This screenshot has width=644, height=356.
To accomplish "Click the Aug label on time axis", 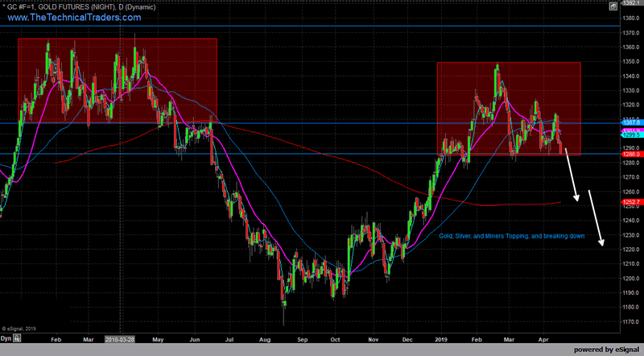I will point(266,339).
